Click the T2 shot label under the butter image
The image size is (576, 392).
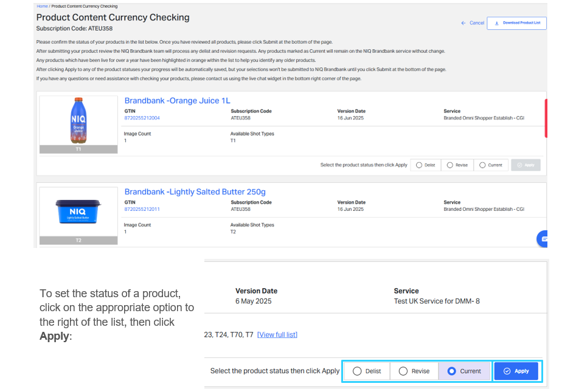78,240
